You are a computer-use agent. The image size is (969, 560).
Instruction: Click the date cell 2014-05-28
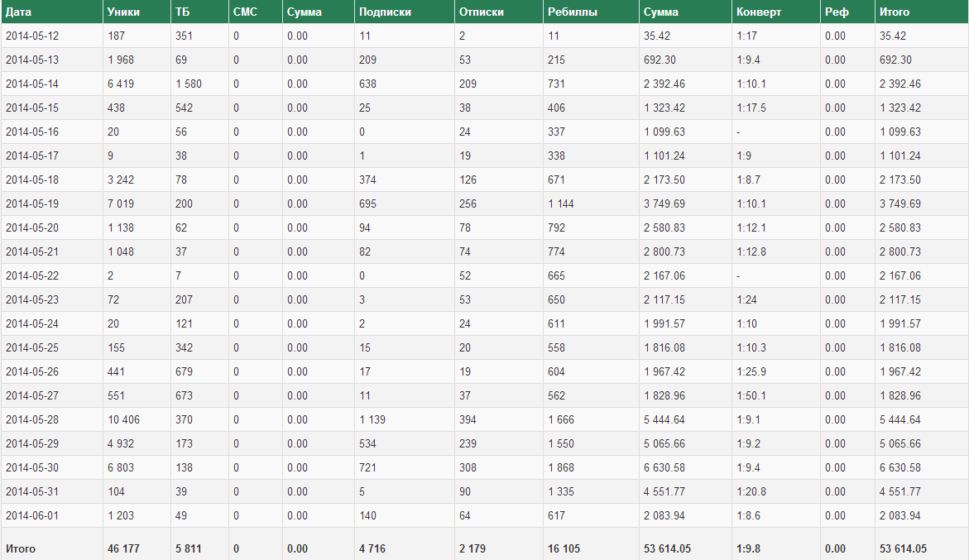point(32,420)
